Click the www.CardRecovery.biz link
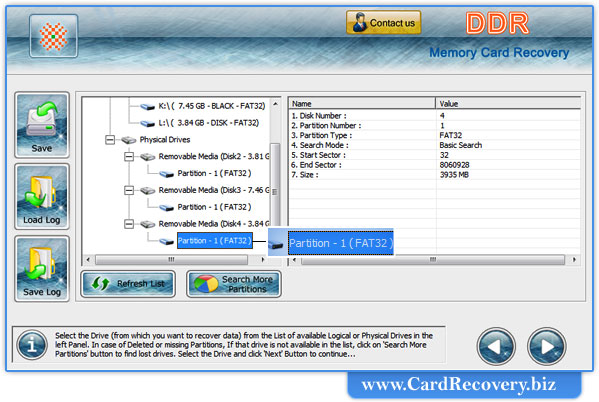The height and width of the screenshot is (402, 599). click(x=459, y=384)
